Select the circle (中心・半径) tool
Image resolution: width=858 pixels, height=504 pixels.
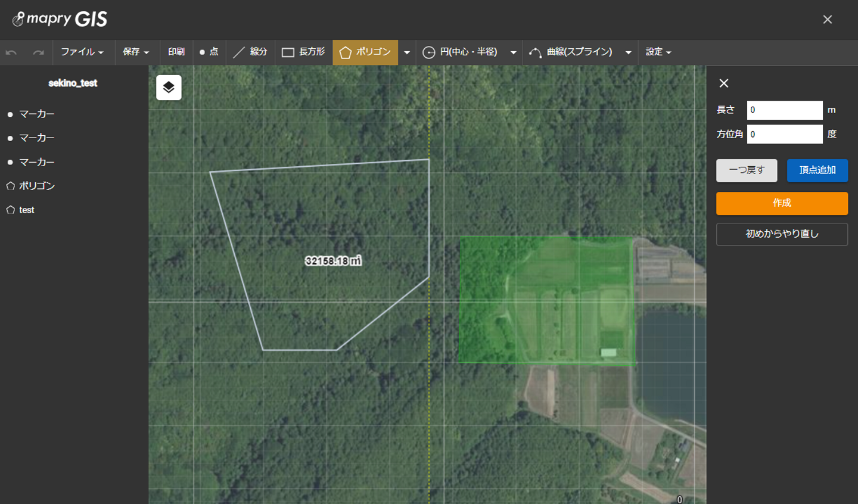tap(460, 52)
